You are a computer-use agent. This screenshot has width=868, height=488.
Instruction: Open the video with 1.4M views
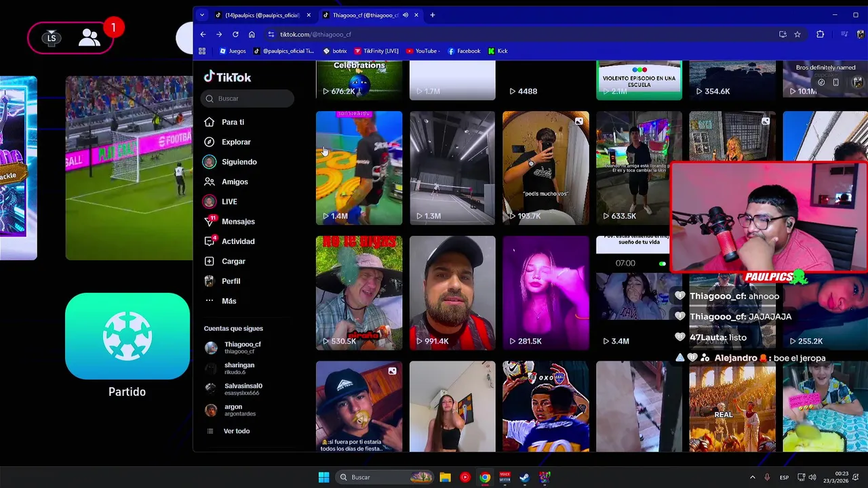click(x=359, y=168)
